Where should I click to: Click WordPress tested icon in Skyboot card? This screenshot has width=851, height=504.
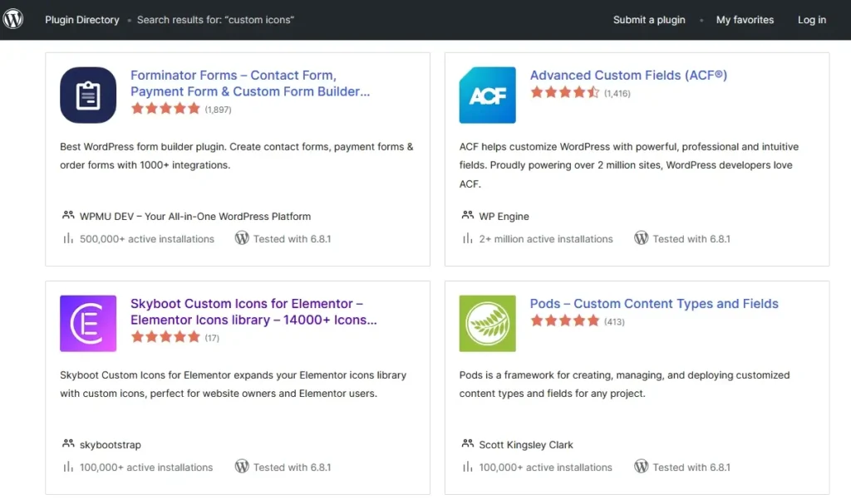click(242, 467)
